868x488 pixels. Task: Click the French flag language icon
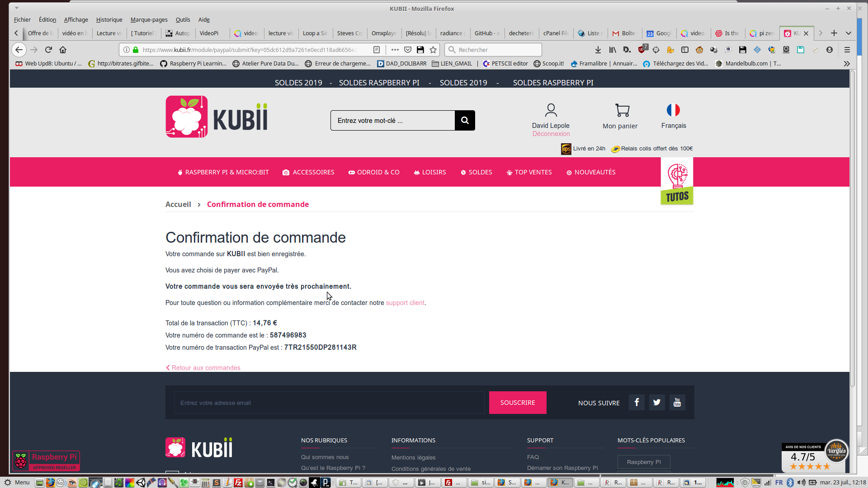pyautogui.click(x=673, y=110)
